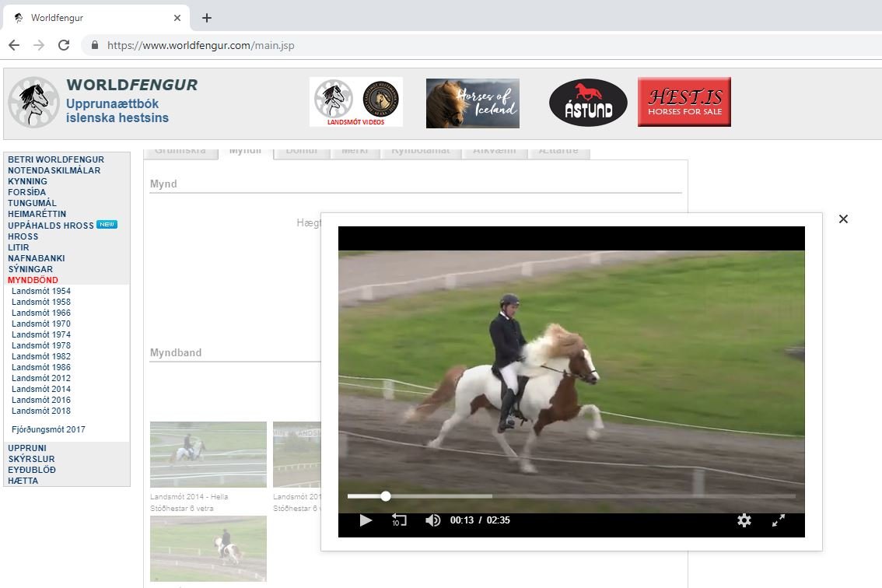This screenshot has height=588, width=882.
Task: Go back in browser history
Action: tap(14, 45)
